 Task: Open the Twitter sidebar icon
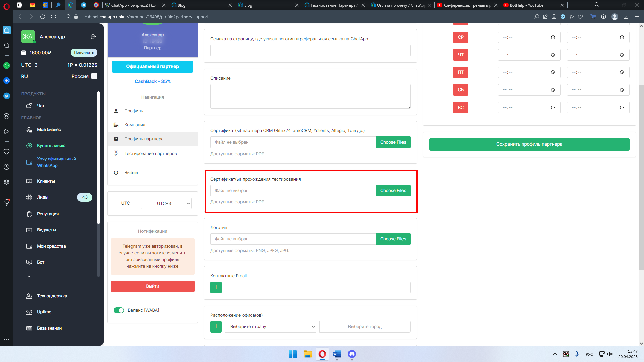point(7,96)
